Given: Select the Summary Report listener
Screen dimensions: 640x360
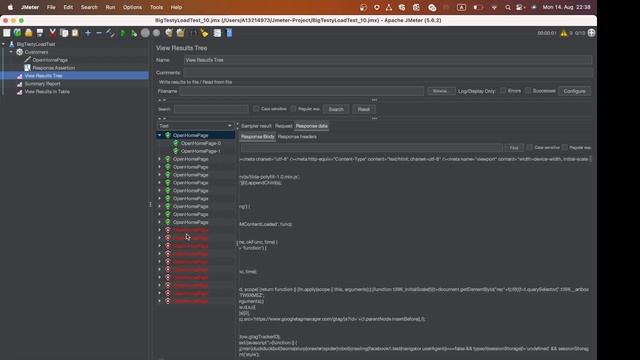Looking at the screenshot, I should pos(42,84).
